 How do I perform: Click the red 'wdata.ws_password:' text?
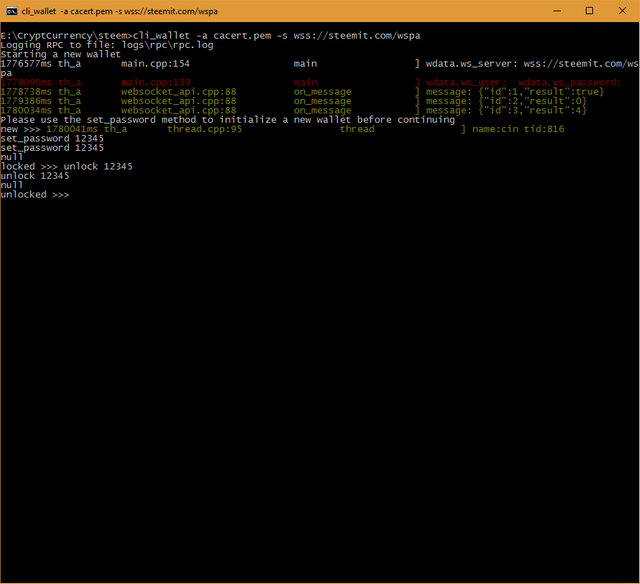569,82
